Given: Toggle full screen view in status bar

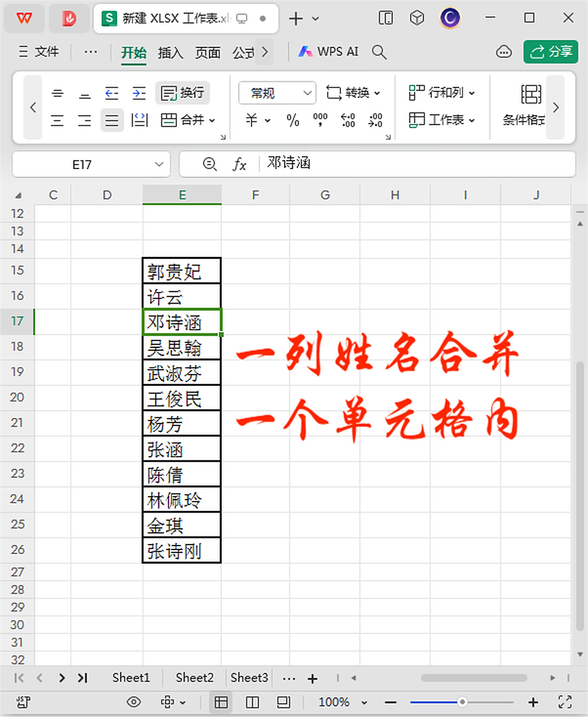Looking at the screenshot, I should click(564, 702).
